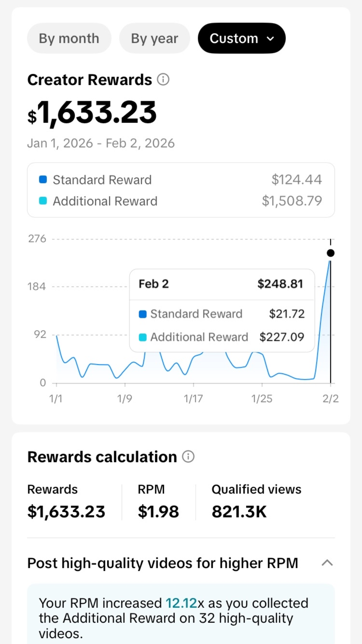Switch to the By year tab
Viewport: 362px width, 644px height.
[x=155, y=39]
